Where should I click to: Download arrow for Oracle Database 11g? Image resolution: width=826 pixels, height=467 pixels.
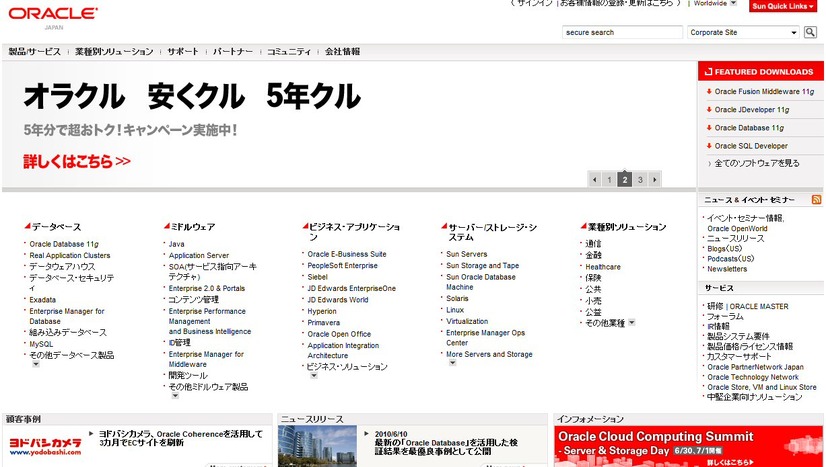[x=709, y=127]
